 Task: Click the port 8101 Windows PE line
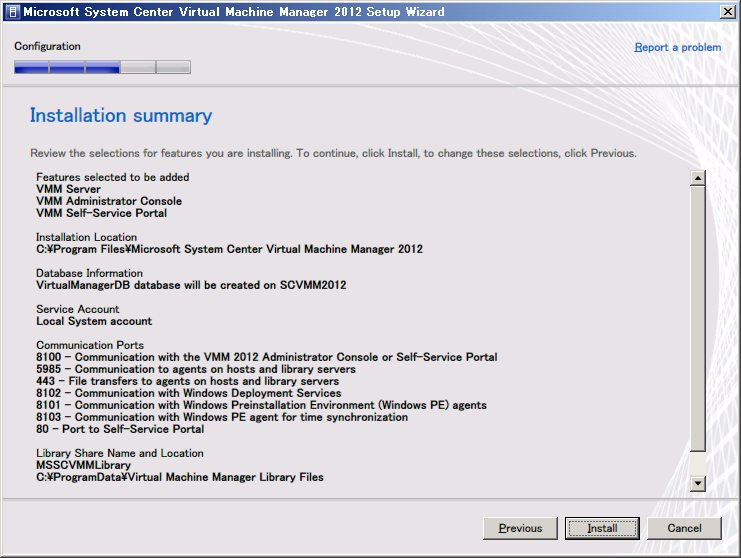261,405
